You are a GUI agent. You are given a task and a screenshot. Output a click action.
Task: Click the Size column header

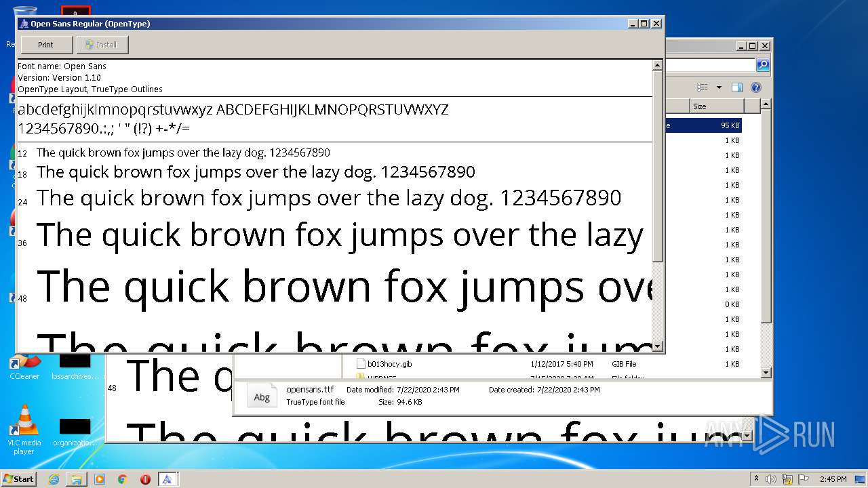[x=717, y=106]
